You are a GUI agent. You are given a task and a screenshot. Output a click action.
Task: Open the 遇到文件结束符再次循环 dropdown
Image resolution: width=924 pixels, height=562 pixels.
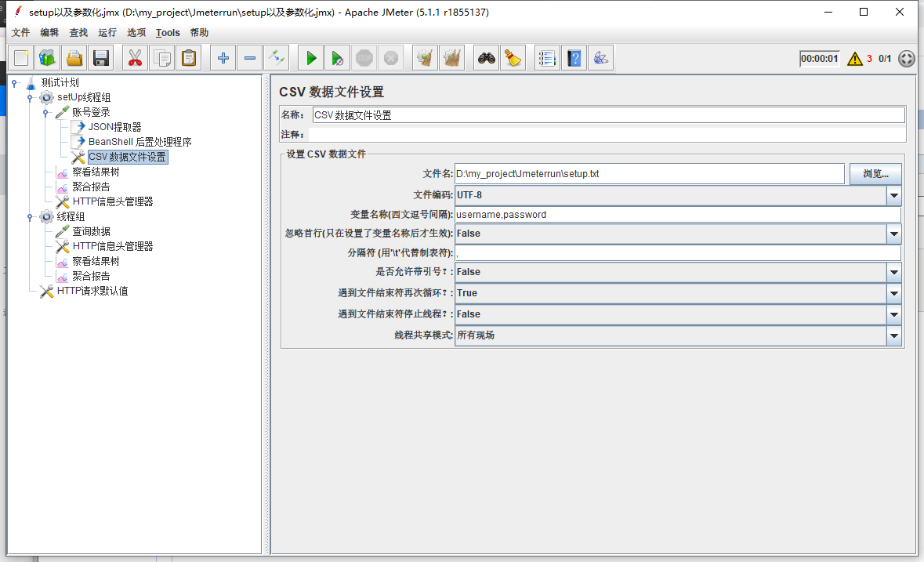pyautogui.click(x=894, y=293)
